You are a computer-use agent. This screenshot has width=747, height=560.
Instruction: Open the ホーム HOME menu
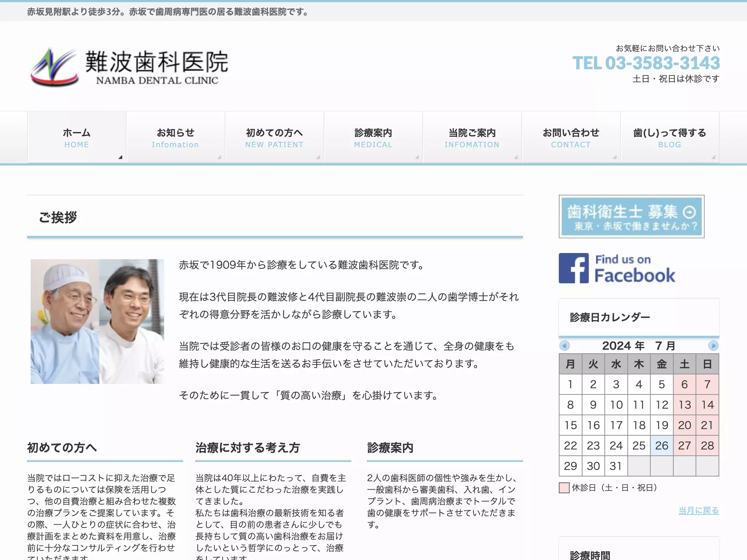click(x=77, y=137)
